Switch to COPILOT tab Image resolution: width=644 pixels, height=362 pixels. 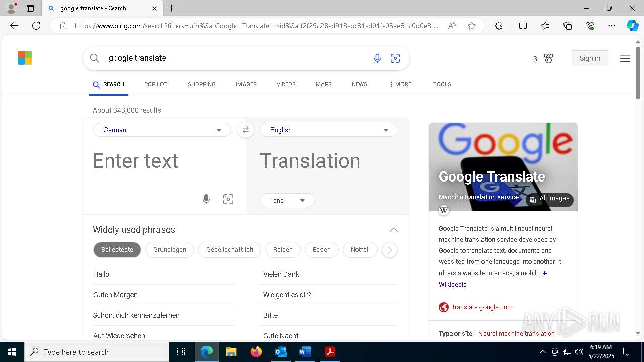coord(156,84)
